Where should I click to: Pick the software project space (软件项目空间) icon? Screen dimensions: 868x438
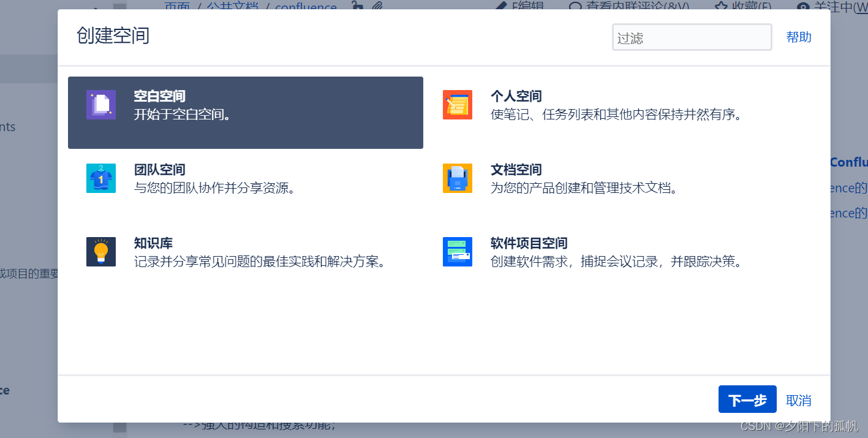tap(458, 252)
